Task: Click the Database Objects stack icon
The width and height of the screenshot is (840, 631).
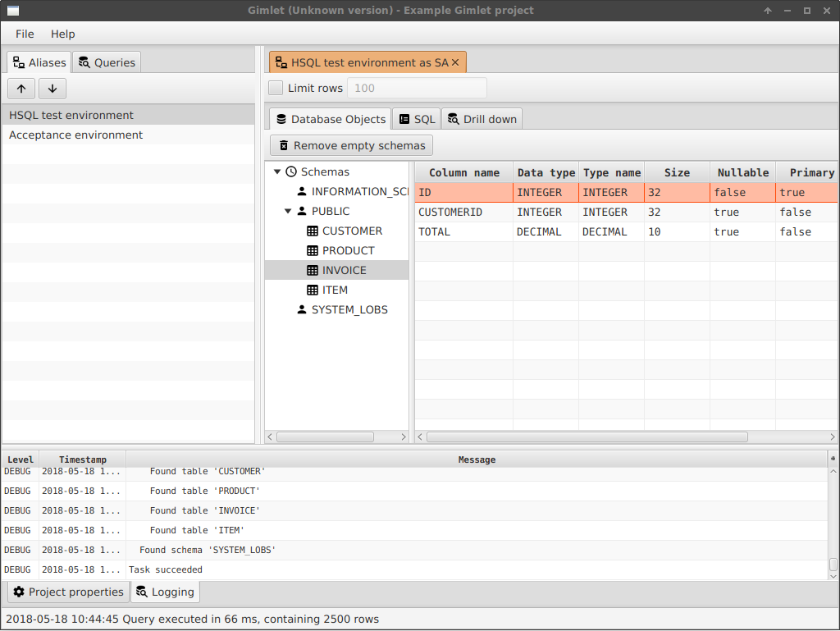Action: (x=281, y=119)
